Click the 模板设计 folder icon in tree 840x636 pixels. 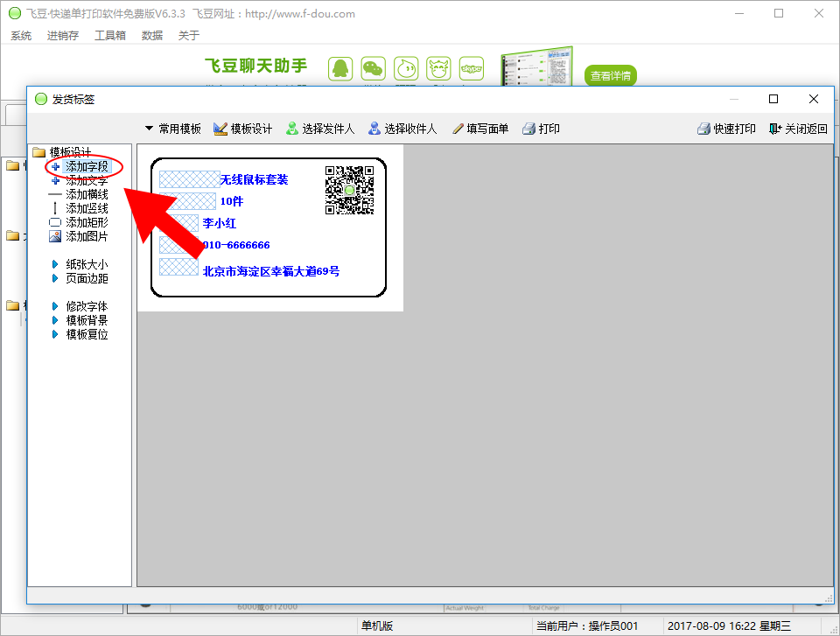pos(39,152)
